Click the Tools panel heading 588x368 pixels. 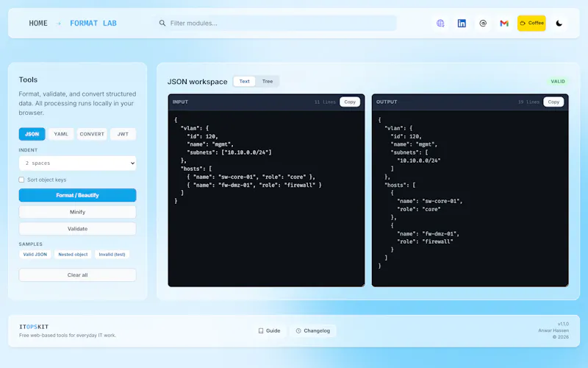[x=28, y=79]
